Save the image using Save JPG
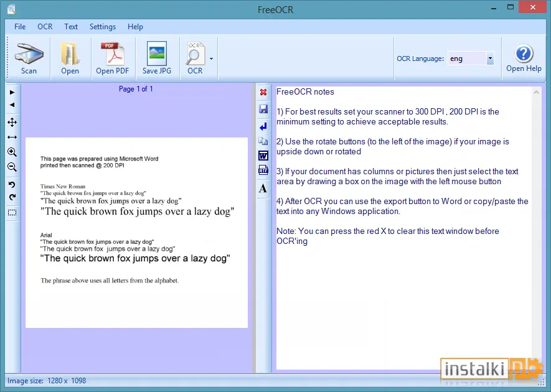The width and height of the screenshot is (551, 392). click(157, 58)
